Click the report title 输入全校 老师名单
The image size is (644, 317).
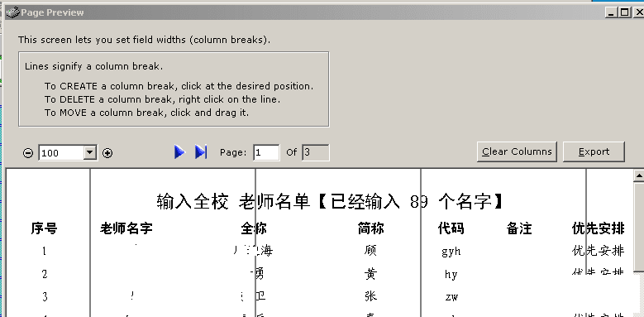pyautogui.click(x=233, y=202)
